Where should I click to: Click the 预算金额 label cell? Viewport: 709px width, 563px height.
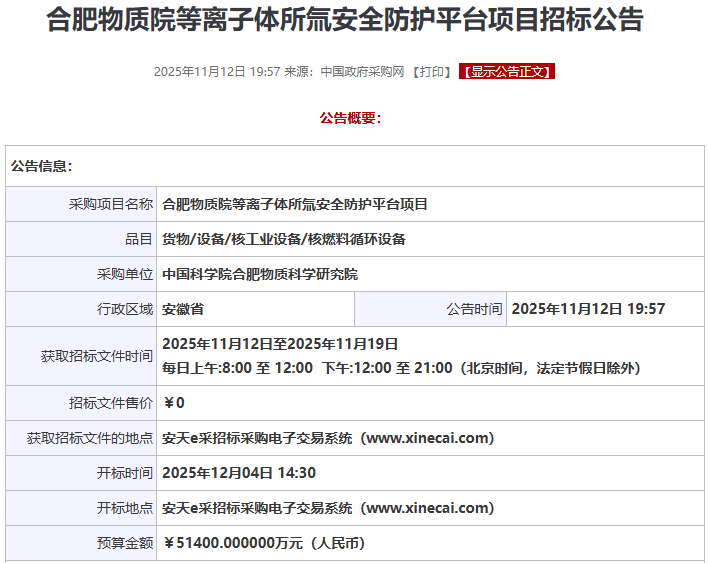pyautogui.click(x=81, y=543)
